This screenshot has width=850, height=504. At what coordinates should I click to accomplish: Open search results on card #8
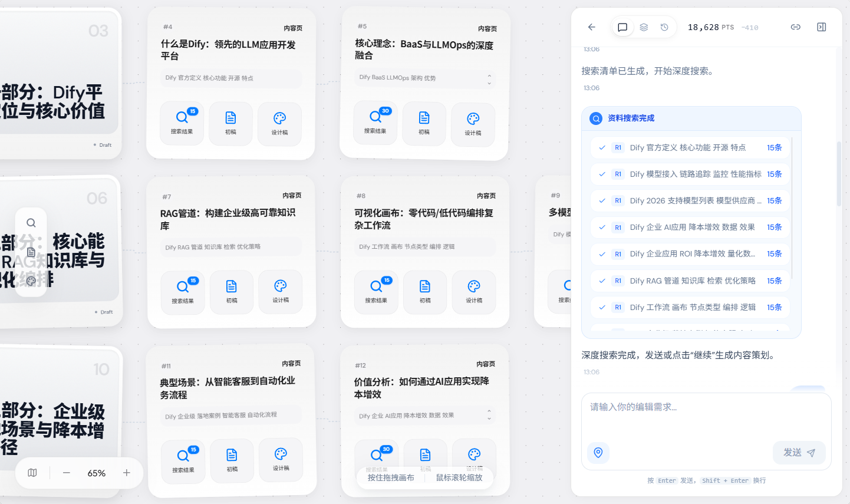376,292
